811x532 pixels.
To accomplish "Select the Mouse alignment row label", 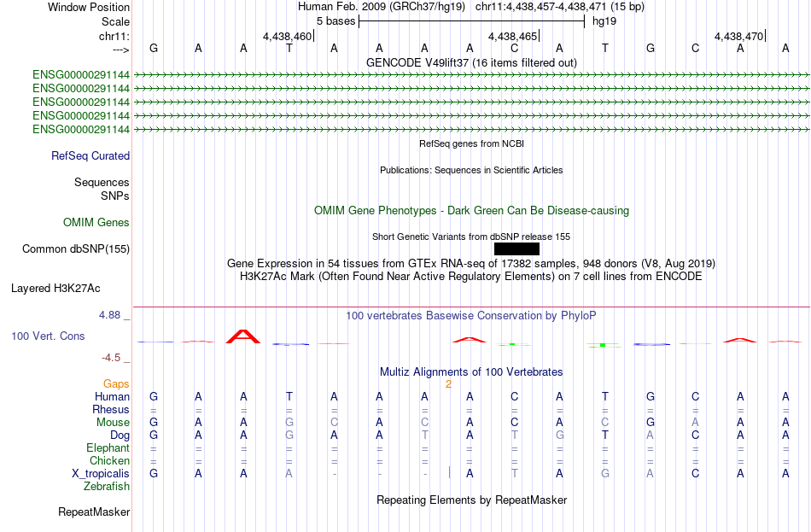I will coord(113,423).
